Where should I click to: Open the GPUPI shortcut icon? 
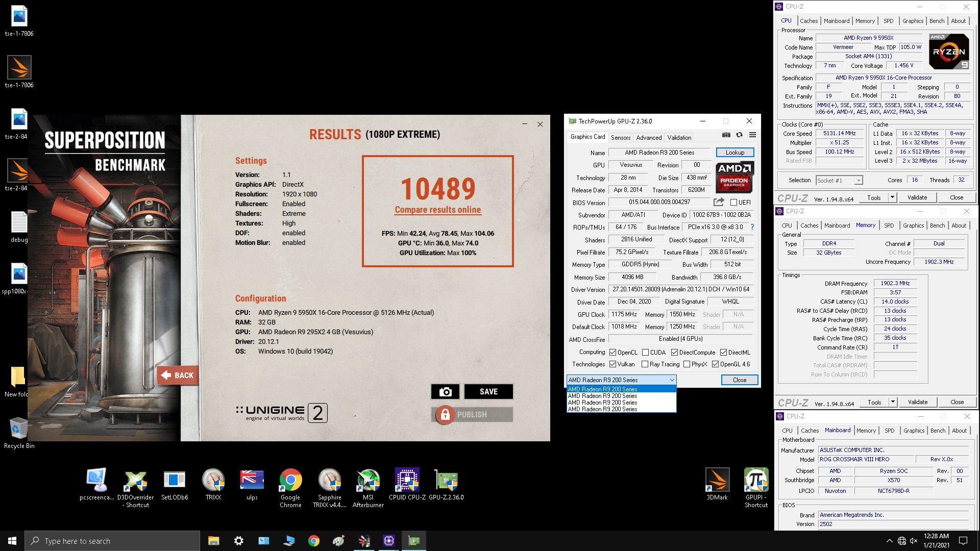pos(756,488)
